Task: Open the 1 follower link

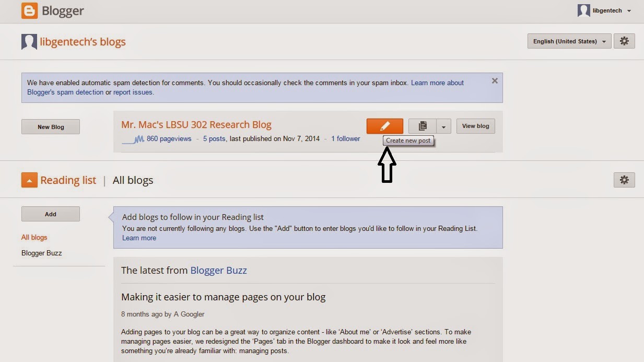Action: point(345,139)
